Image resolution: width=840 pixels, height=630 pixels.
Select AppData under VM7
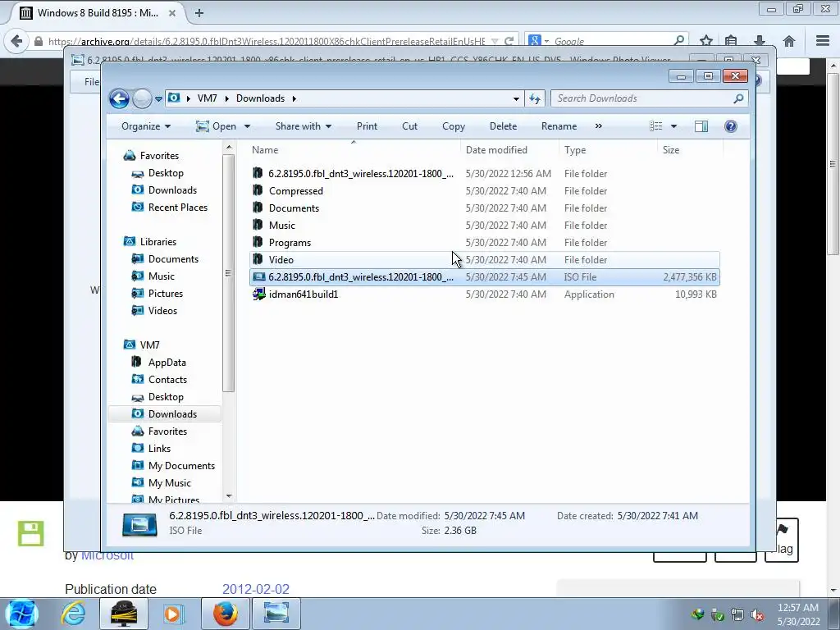click(x=167, y=363)
